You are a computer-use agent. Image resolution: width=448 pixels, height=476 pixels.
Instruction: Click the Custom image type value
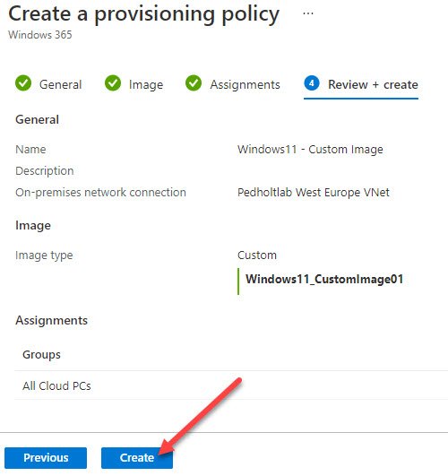click(257, 255)
